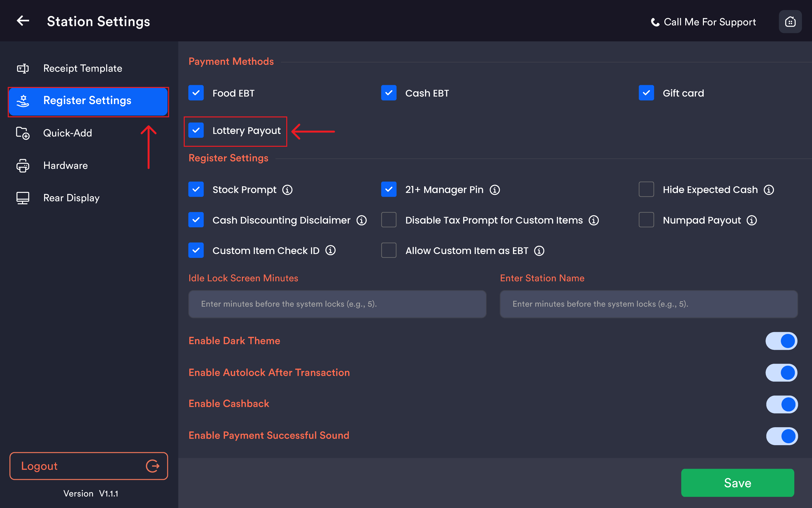Click the Payment Methods heading
This screenshot has height=508, width=812.
tap(231, 61)
